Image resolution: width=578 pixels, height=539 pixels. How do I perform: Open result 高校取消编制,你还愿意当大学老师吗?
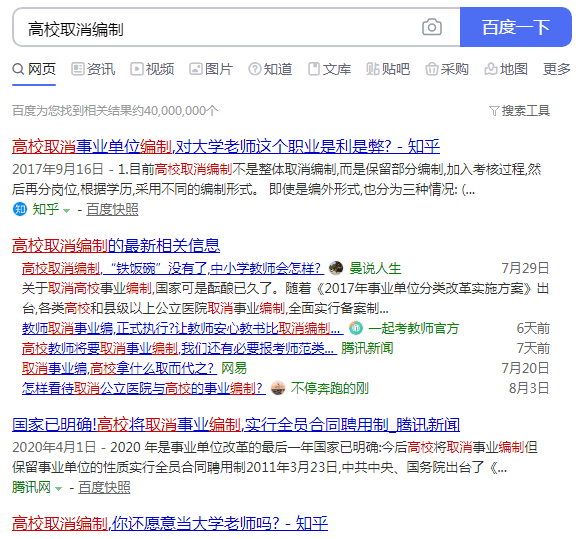(170, 523)
